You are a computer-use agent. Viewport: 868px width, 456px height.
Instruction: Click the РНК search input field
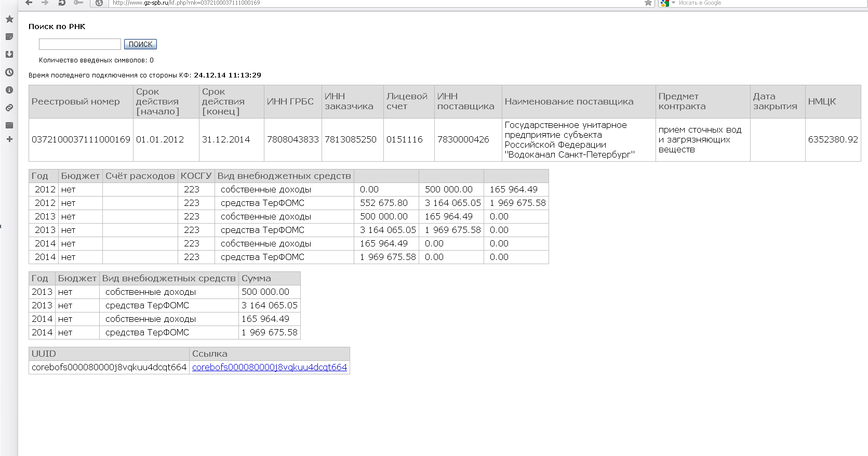point(80,44)
